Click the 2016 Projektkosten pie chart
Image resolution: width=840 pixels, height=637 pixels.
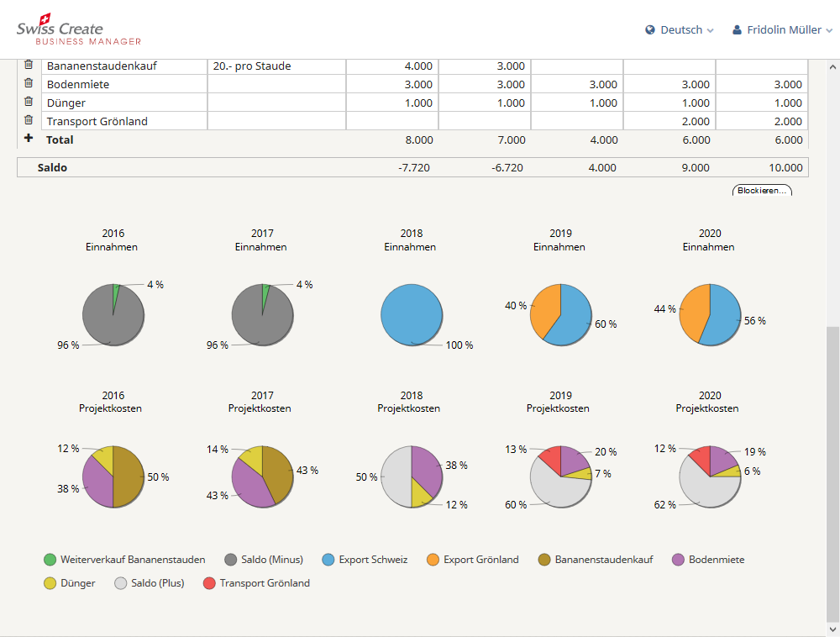[x=113, y=476]
